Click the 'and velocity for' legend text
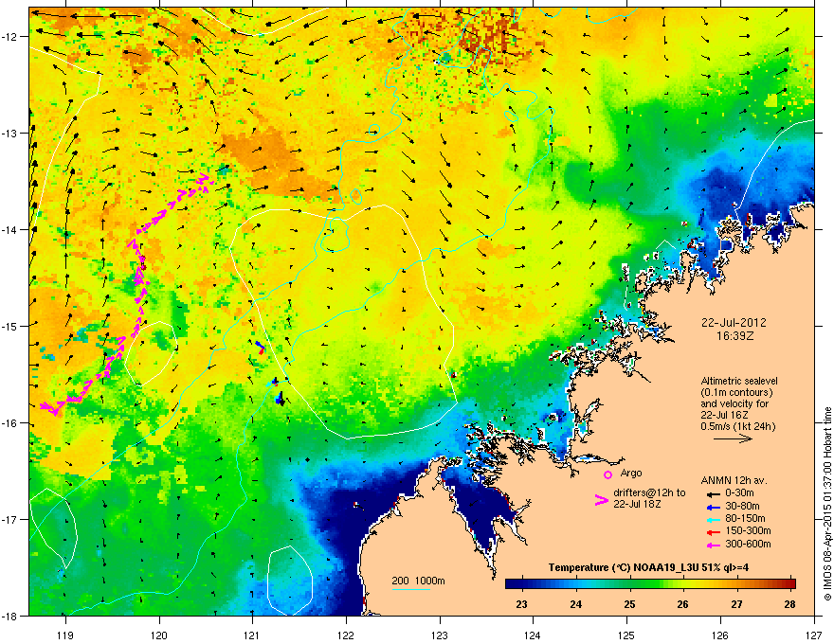 [734, 403]
